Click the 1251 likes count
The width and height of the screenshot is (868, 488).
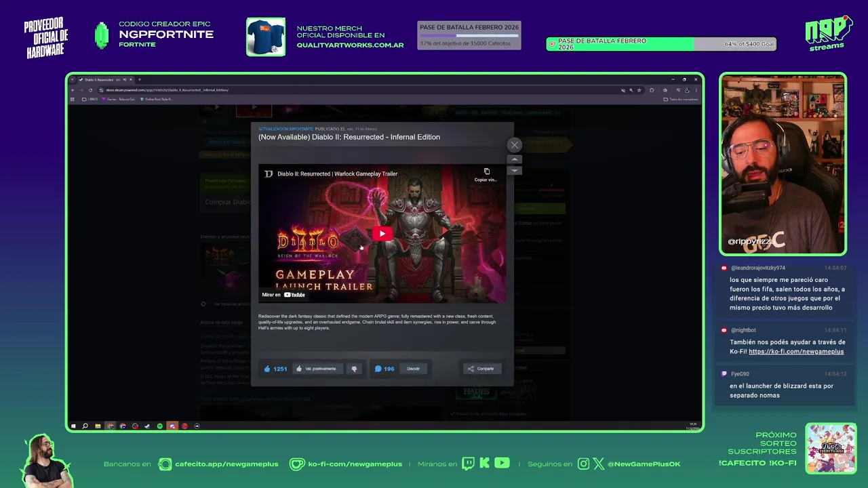[x=275, y=369]
